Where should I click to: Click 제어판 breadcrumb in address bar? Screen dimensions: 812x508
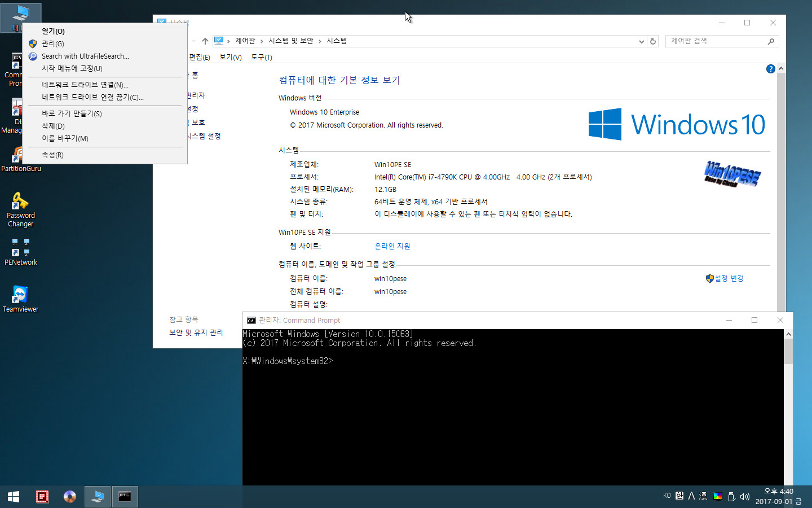point(245,41)
